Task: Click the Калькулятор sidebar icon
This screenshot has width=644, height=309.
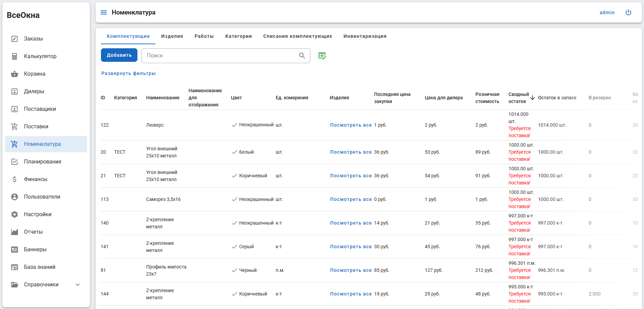Action: pos(15,56)
